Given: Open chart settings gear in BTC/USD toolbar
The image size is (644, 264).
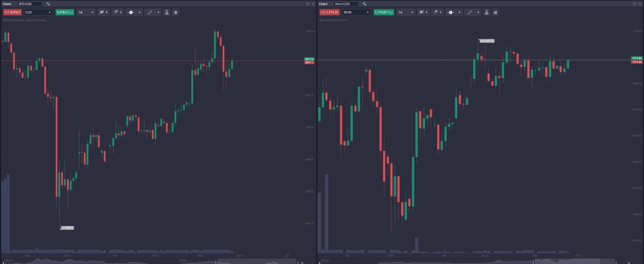Looking at the screenshot, I should point(175,12).
